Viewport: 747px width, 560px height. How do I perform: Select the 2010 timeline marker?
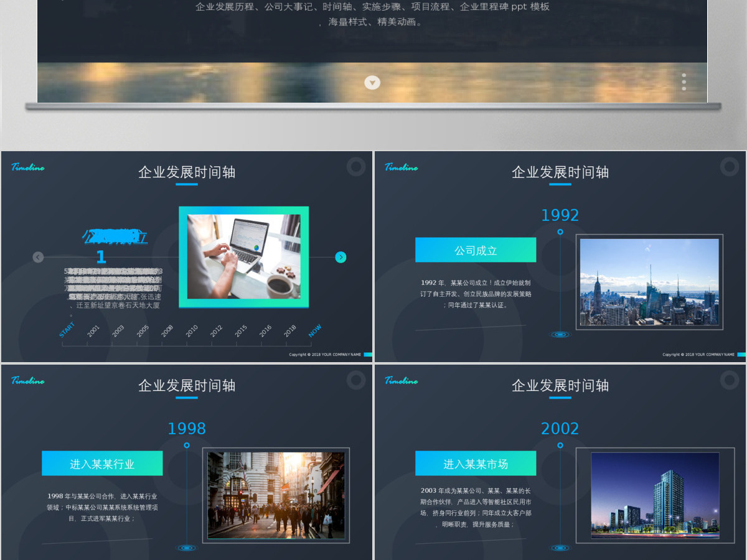tap(192, 331)
